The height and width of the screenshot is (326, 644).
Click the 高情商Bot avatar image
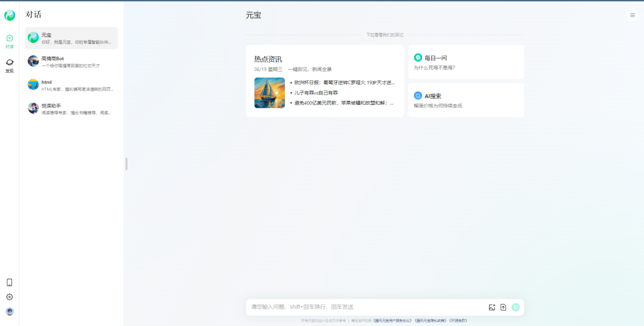click(x=33, y=61)
